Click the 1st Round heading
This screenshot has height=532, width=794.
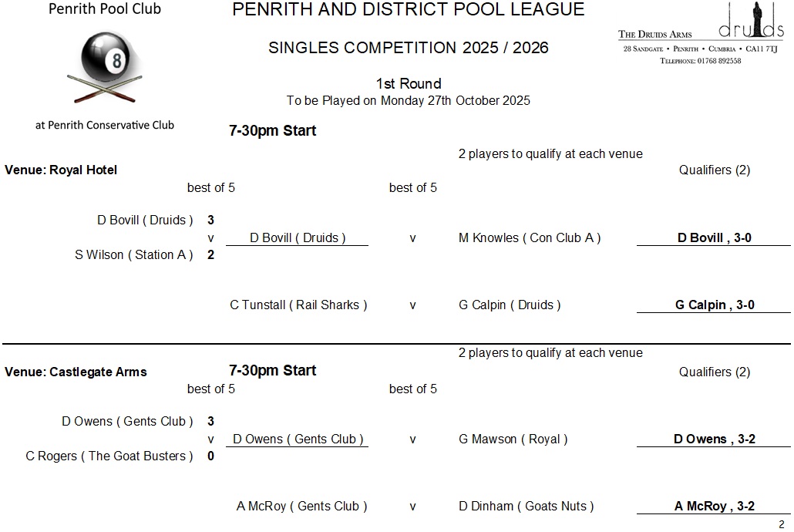click(x=408, y=83)
